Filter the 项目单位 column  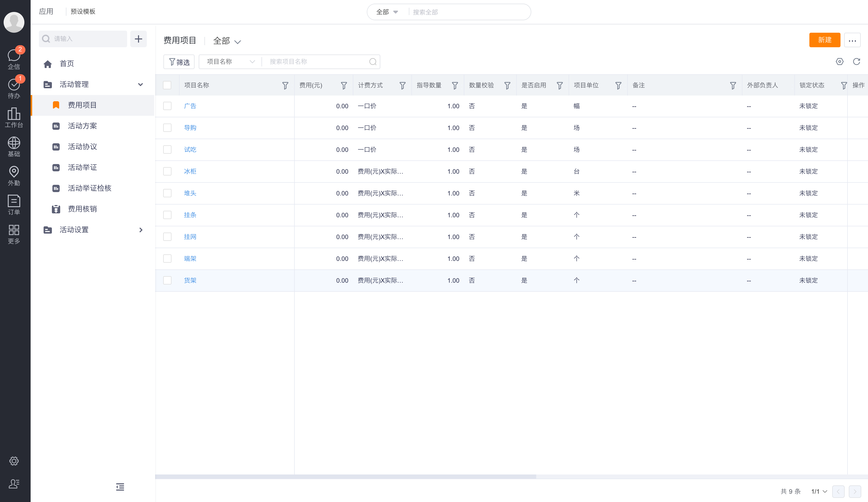(x=618, y=85)
